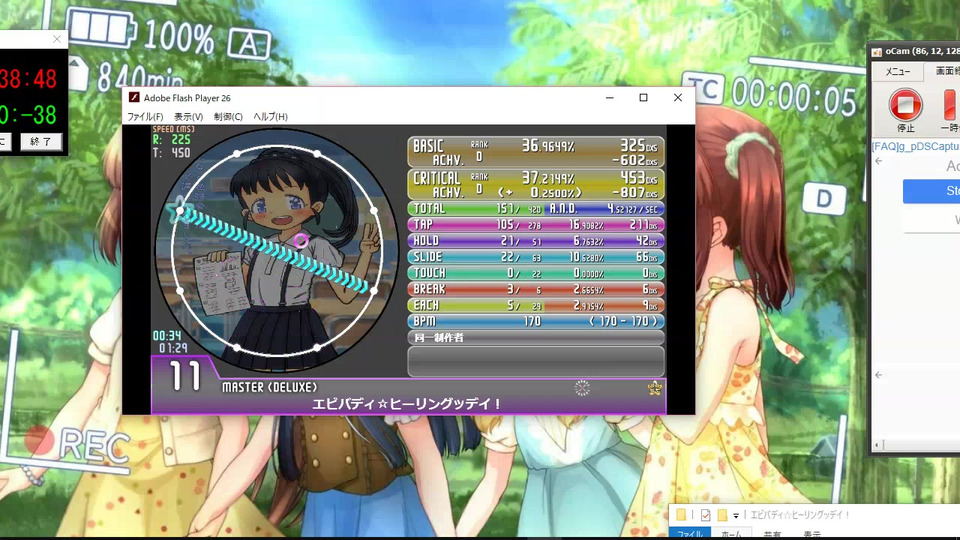Click the empty gray info box under 同一制作者
This screenshot has width=960, height=540.
click(536, 361)
